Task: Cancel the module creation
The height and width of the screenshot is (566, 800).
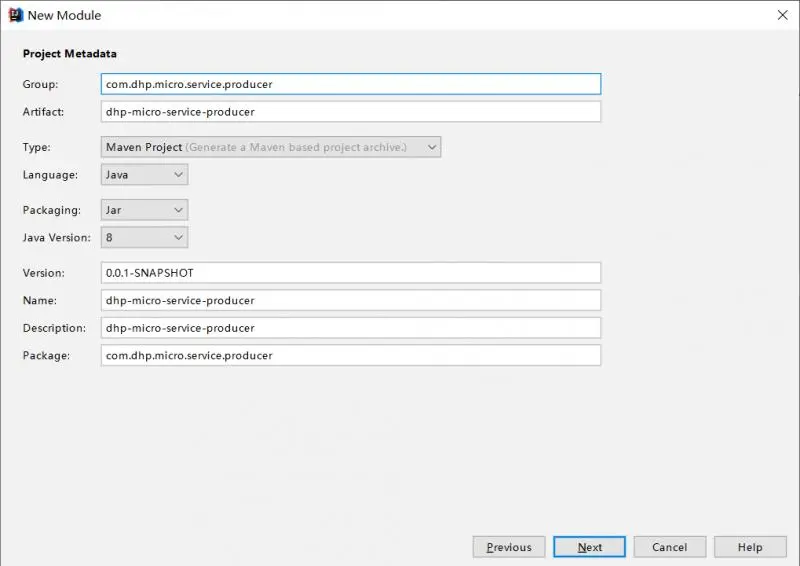Action: point(670,547)
